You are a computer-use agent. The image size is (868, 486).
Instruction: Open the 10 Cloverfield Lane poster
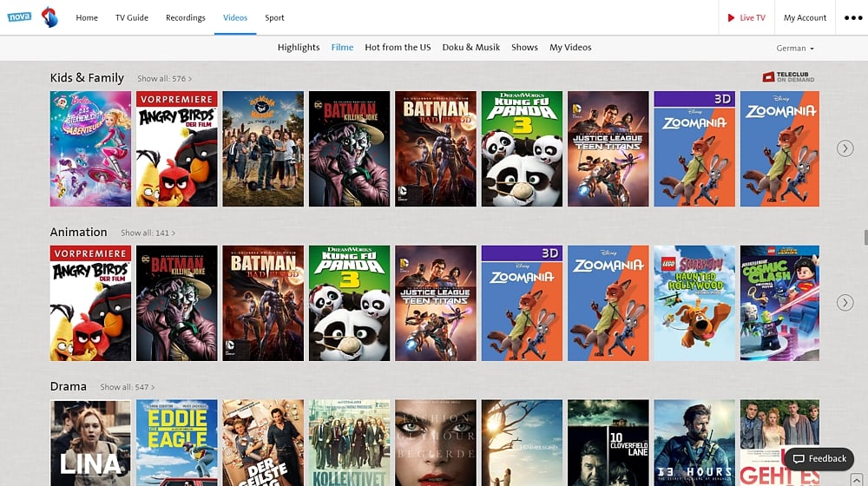pos(608,443)
